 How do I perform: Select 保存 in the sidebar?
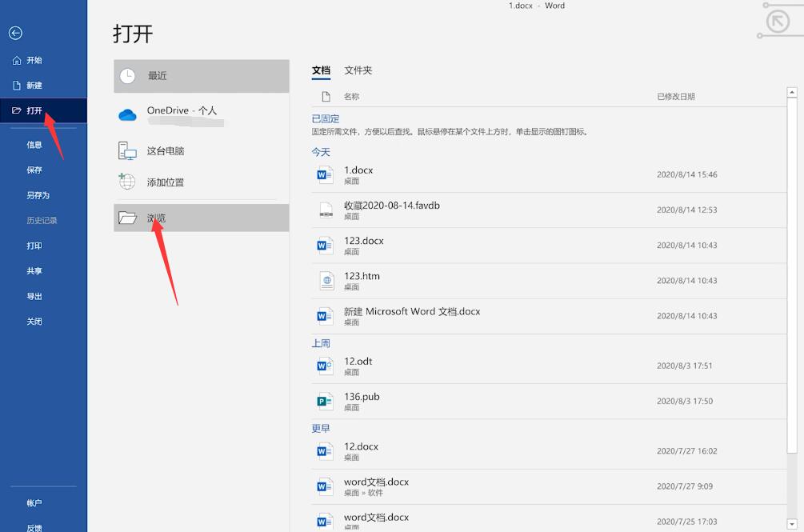34,170
